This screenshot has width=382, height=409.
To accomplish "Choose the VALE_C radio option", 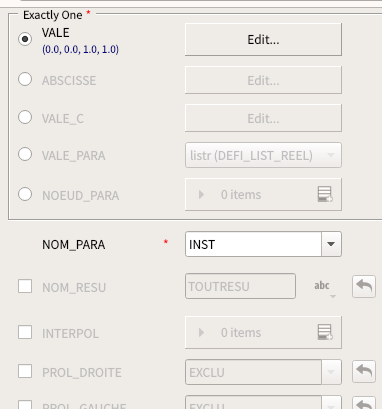I will pos(25,117).
